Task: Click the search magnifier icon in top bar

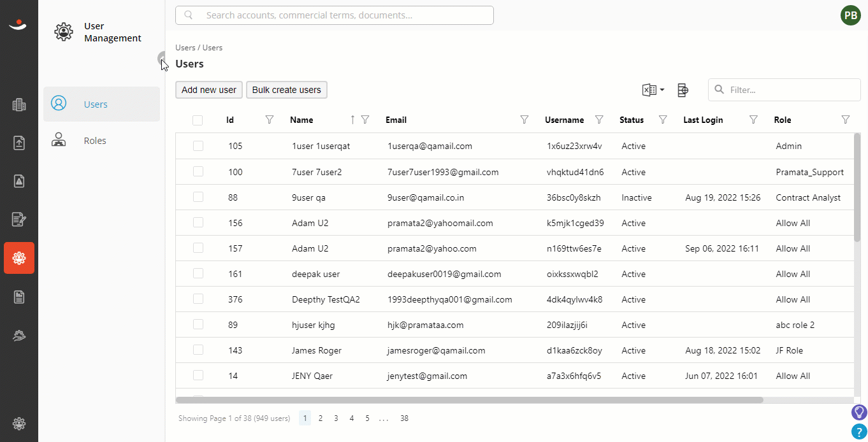Action: coord(189,15)
